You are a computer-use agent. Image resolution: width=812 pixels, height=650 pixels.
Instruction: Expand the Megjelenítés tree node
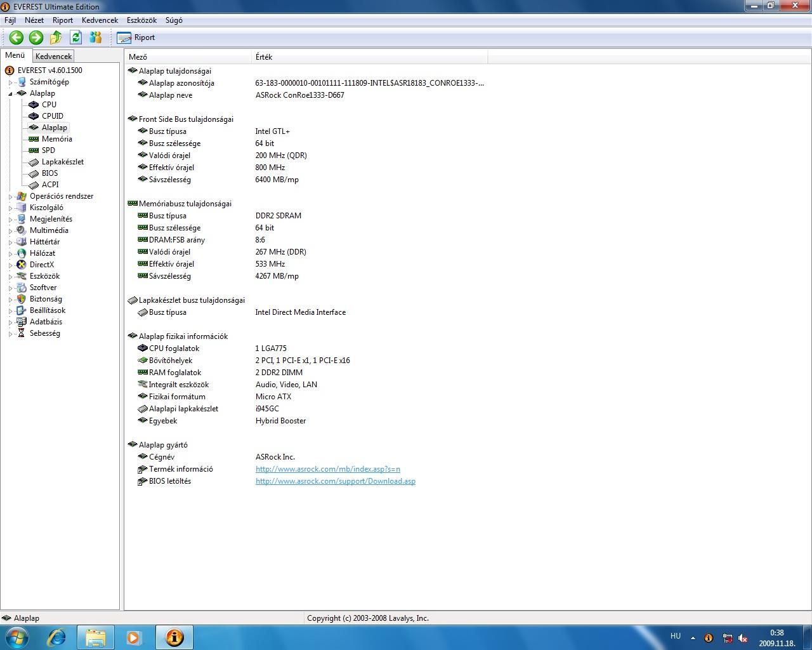11,219
